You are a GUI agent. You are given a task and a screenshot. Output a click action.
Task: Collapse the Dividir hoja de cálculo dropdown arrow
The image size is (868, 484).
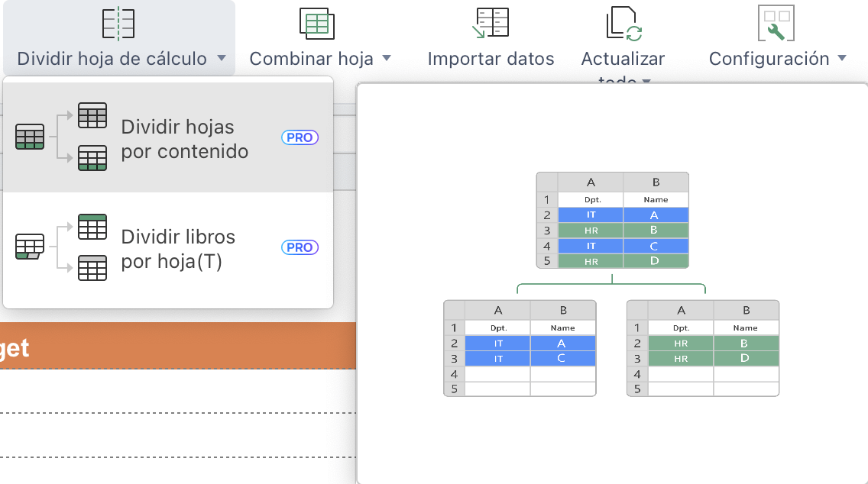pos(221,59)
